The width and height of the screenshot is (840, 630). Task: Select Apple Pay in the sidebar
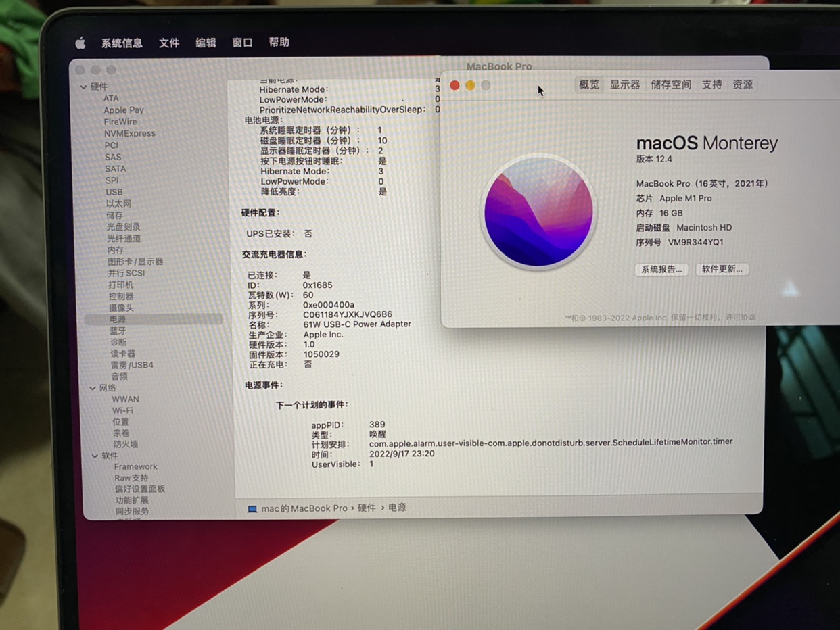(x=124, y=110)
